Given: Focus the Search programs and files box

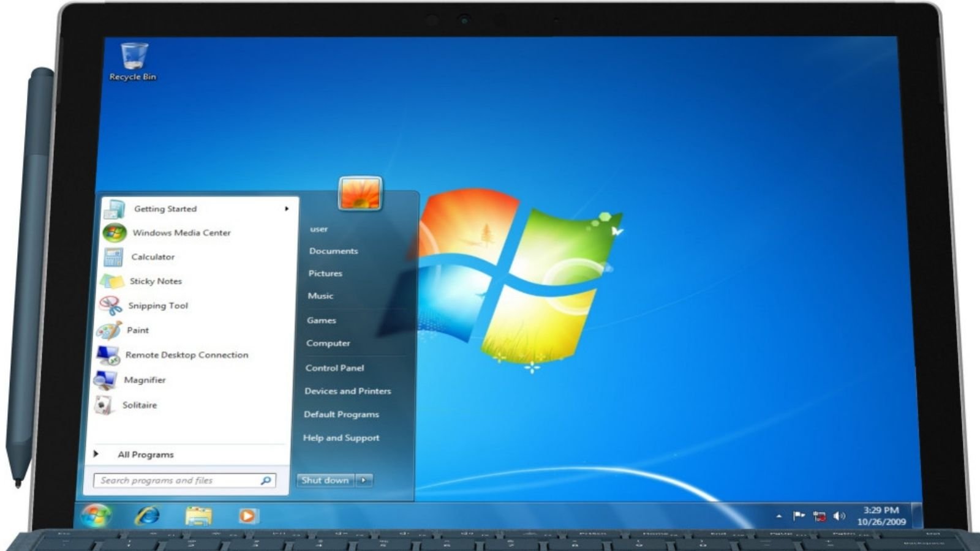Looking at the screenshot, I should [184, 481].
